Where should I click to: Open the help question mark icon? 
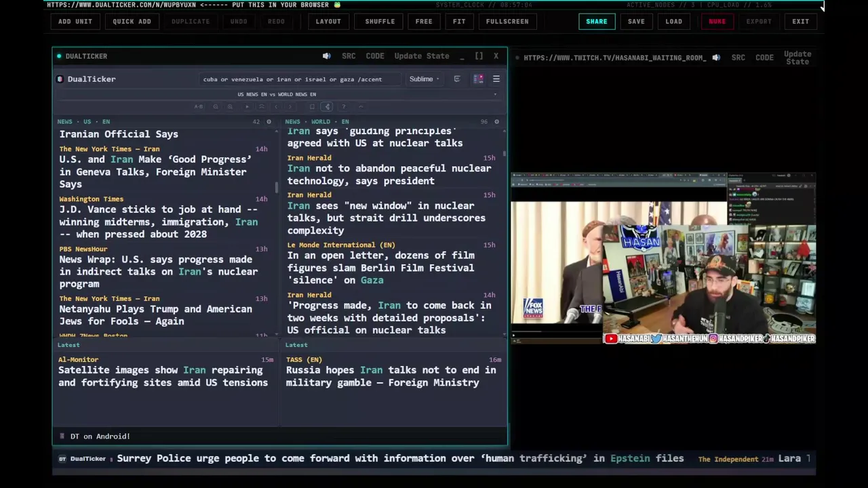(x=344, y=106)
